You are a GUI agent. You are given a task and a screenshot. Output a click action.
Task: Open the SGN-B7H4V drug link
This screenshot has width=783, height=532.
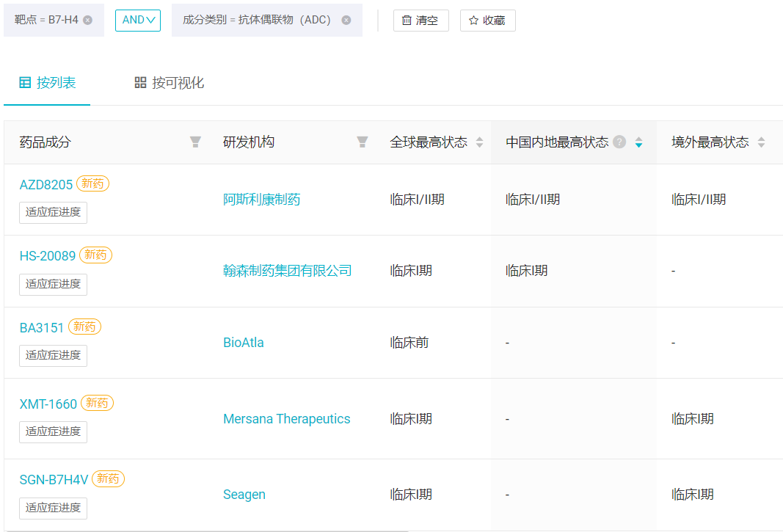point(54,480)
